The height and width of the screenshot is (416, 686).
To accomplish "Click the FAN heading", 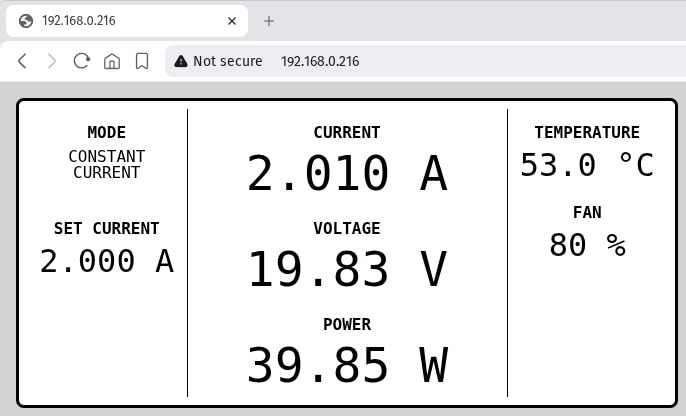I will [587, 213].
